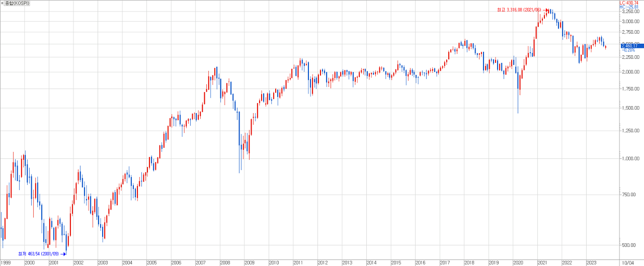Click the 2015 label on the time axis
Image resolution: width=644 pixels, height=266 pixels.
coord(396,262)
